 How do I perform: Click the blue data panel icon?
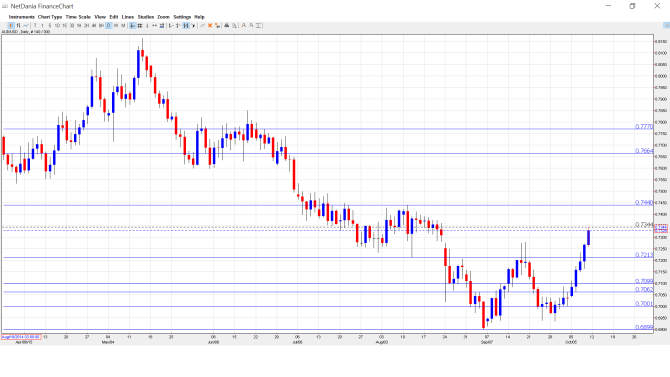(x=162, y=26)
